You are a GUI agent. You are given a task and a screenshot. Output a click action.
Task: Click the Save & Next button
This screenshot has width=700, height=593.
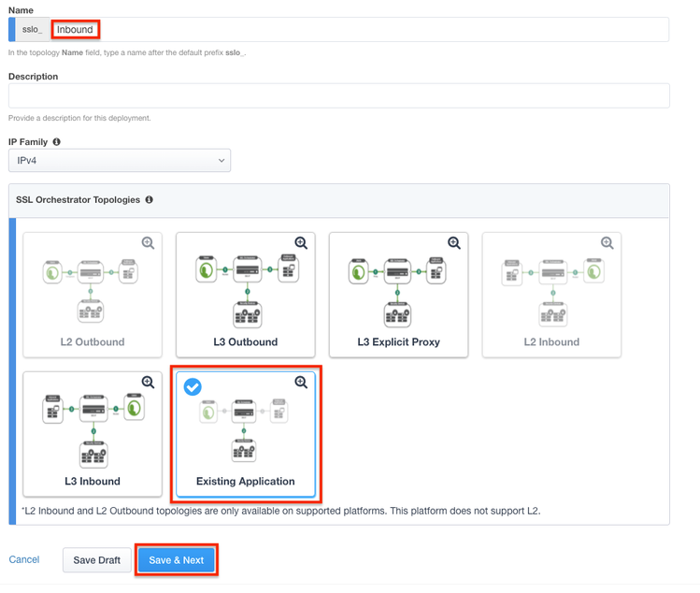coord(177,560)
